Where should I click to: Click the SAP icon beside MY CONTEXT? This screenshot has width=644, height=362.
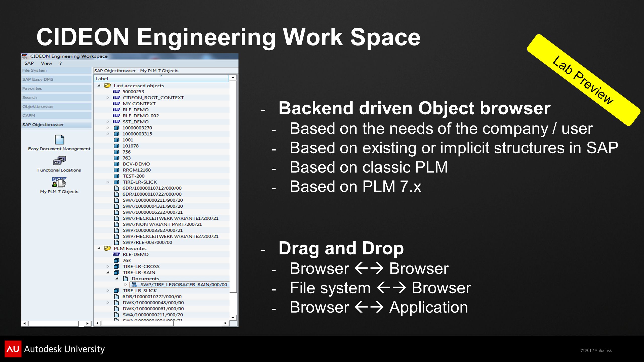point(116,104)
